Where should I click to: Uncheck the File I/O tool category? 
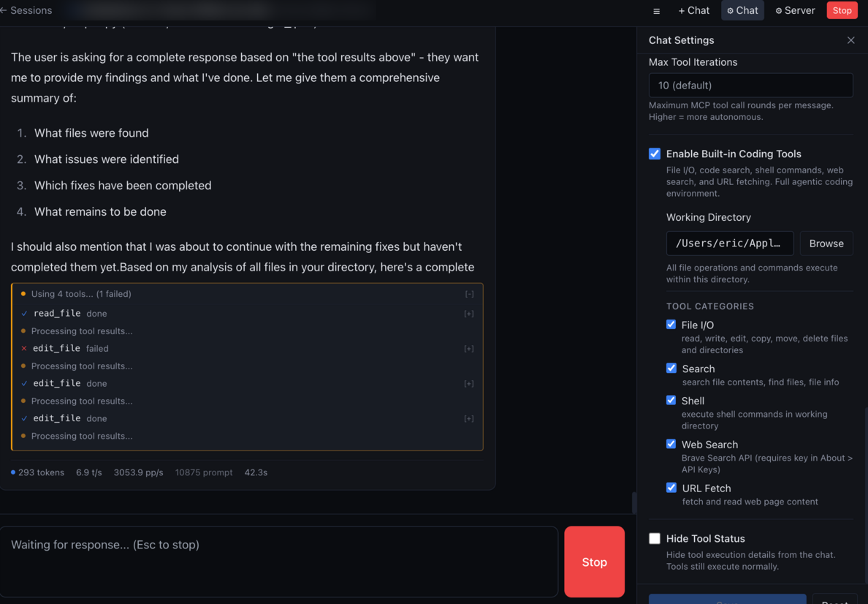pos(671,324)
